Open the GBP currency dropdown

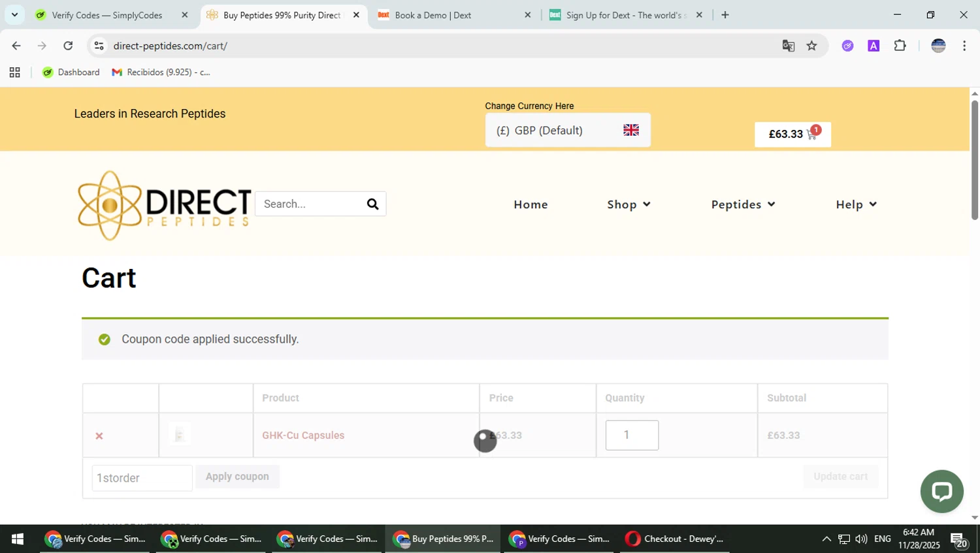tap(568, 130)
